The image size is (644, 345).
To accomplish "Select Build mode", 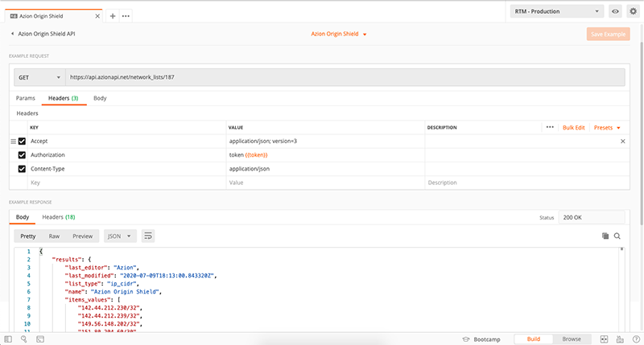I will 534,339.
